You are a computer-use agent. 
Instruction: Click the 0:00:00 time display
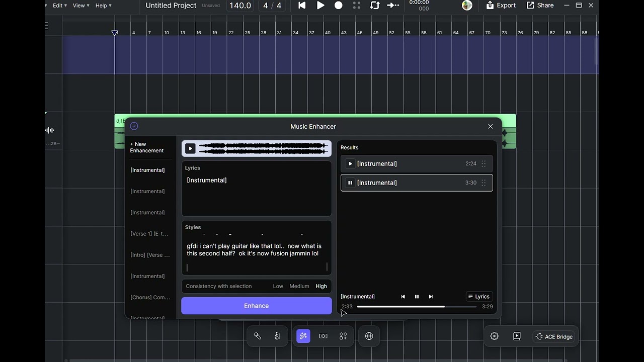point(419,3)
